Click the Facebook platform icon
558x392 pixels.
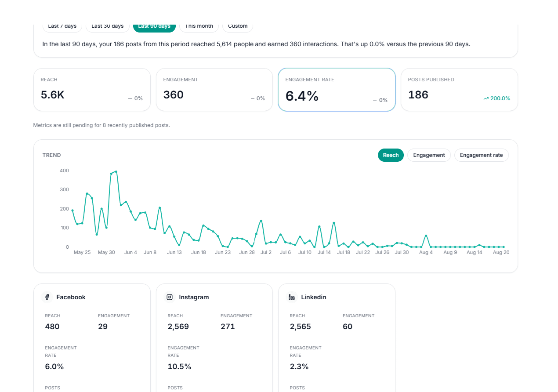[x=47, y=297]
